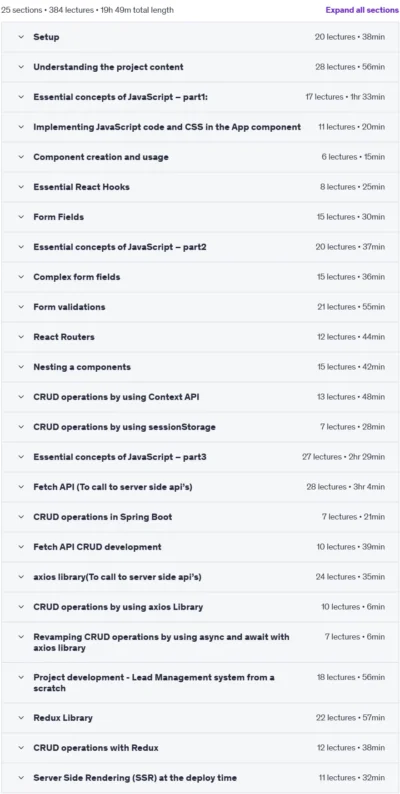The height and width of the screenshot is (794, 400).
Task: Open the Understanding the project content section
Action: 200,67
